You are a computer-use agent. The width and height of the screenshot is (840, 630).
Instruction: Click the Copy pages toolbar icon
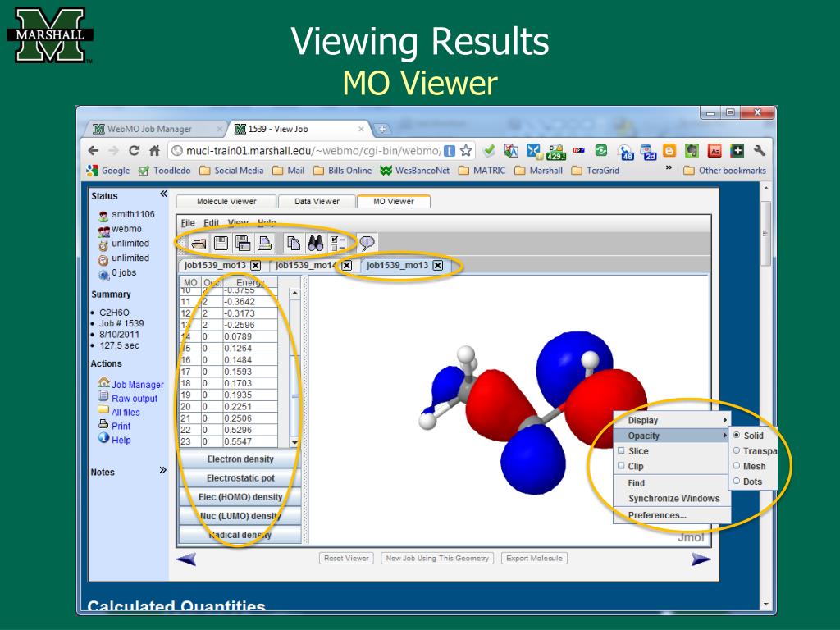pyautogui.click(x=294, y=244)
